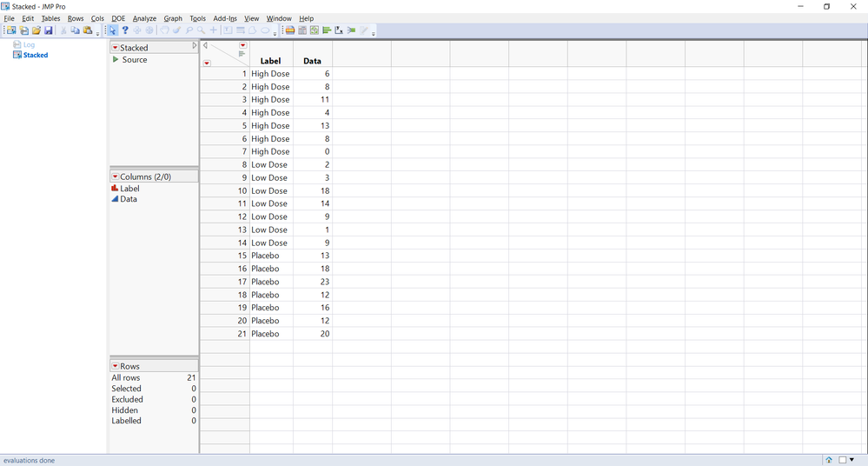Select the Annotate text box tool
868x466 pixels.
coord(228,30)
